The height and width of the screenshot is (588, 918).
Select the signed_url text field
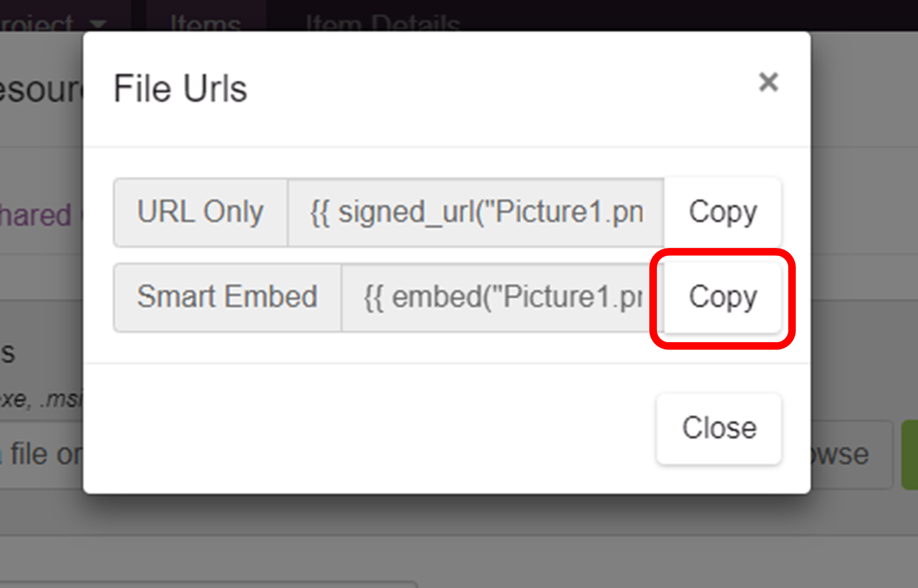coord(476,212)
